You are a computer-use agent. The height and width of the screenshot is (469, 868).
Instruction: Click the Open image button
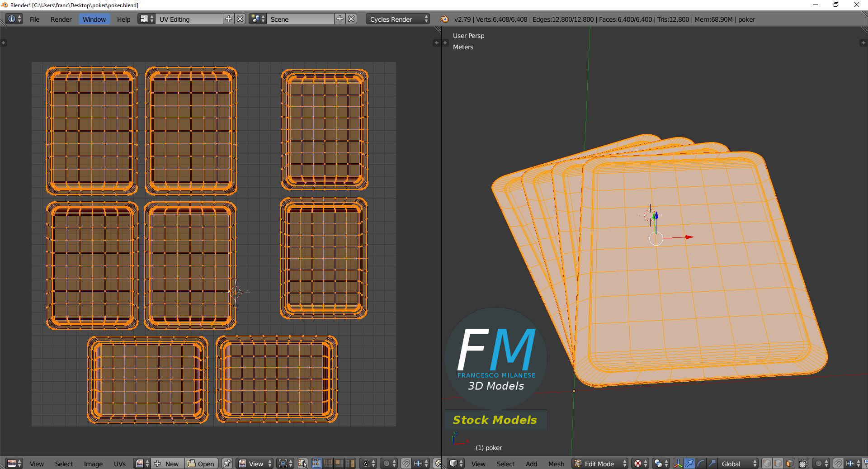[202, 464]
